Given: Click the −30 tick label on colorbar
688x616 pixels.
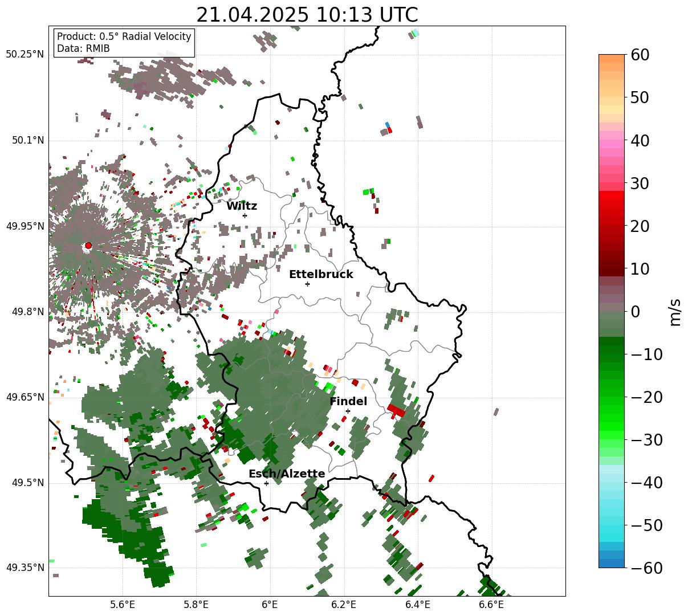Looking at the screenshot, I should pyautogui.click(x=646, y=440).
